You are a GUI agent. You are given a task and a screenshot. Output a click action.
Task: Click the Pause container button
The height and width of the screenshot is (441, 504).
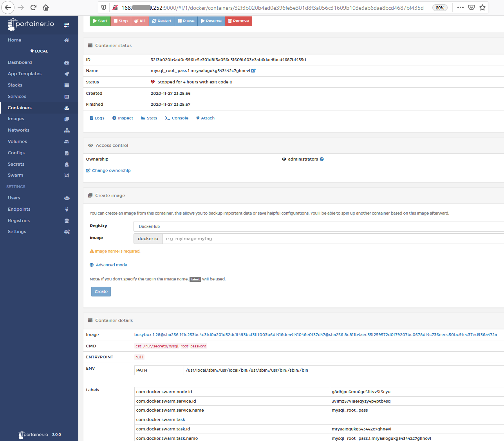coord(186,21)
